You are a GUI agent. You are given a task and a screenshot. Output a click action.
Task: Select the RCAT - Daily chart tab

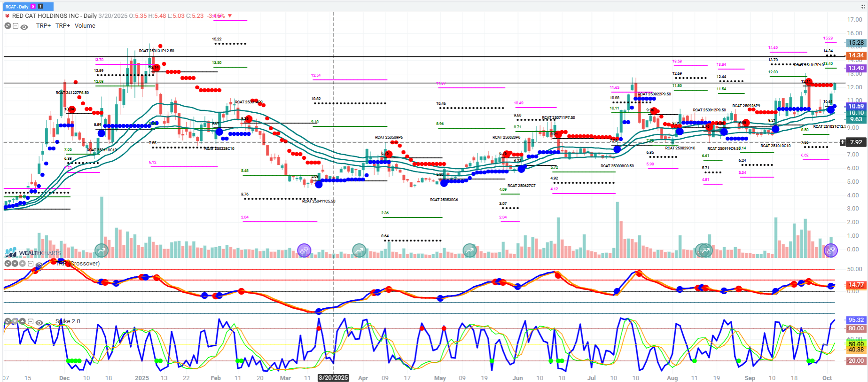[x=17, y=7]
